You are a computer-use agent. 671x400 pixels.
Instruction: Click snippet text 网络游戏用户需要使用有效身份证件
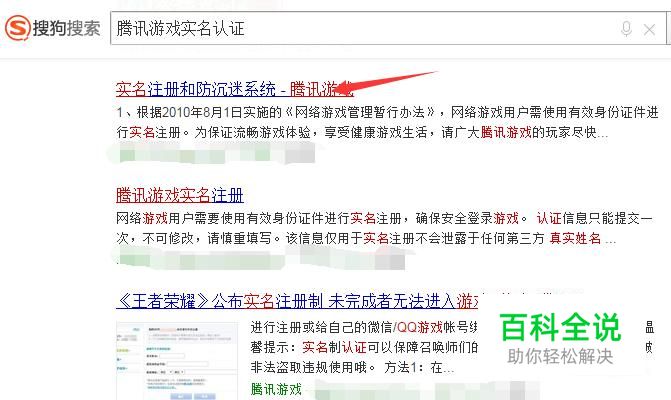(x=384, y=219)
